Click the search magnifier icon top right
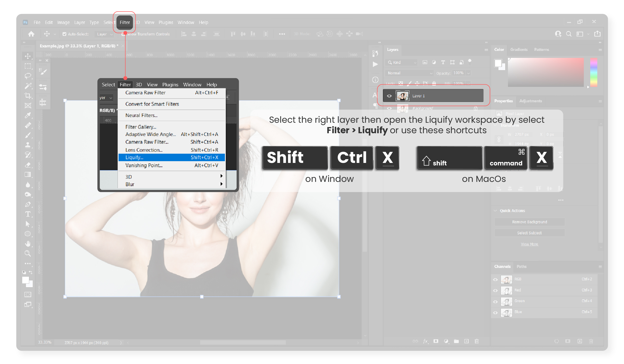This screenshot has width=624, height=364. 569,34
